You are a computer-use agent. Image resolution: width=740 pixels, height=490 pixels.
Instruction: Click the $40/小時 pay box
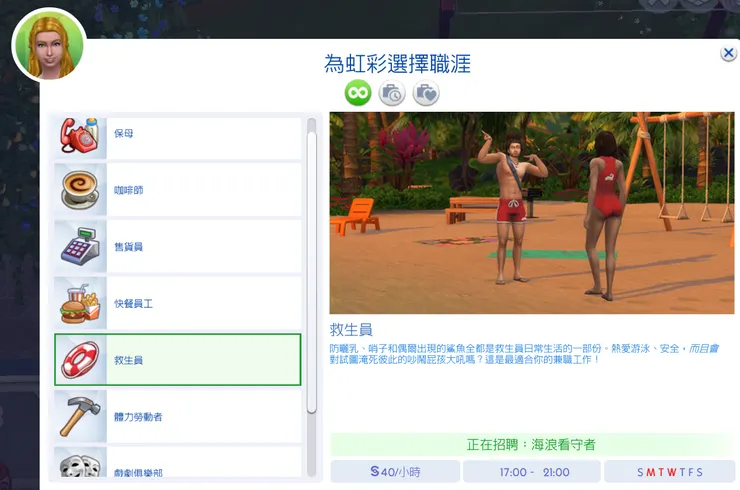395,472
